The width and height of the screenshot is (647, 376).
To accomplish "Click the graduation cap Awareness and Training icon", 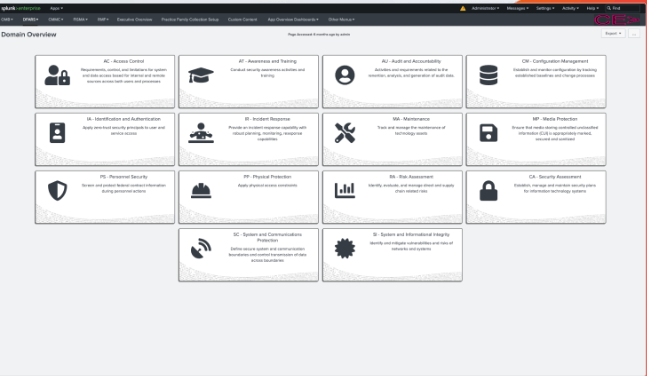I will tap(201, 75).
